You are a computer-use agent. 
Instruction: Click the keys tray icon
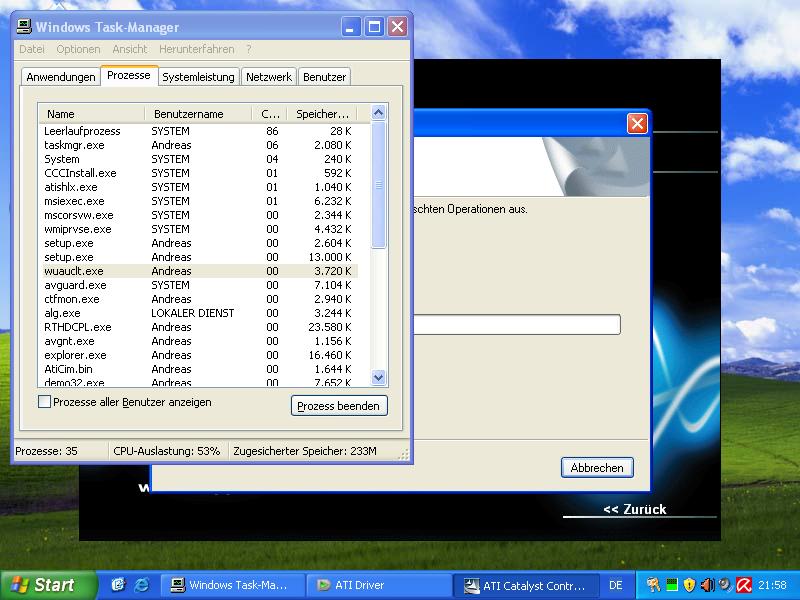click(654, 585)
